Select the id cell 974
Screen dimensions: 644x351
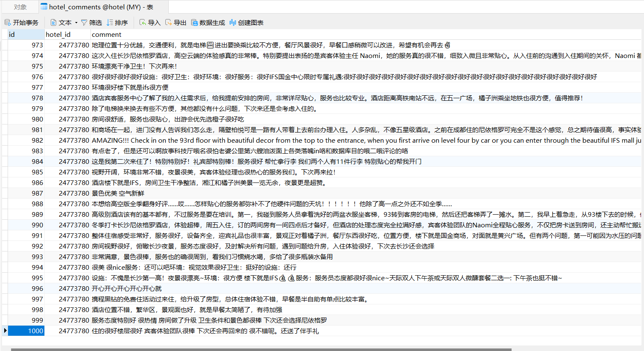pyautogui.click(x=26, y=55)
